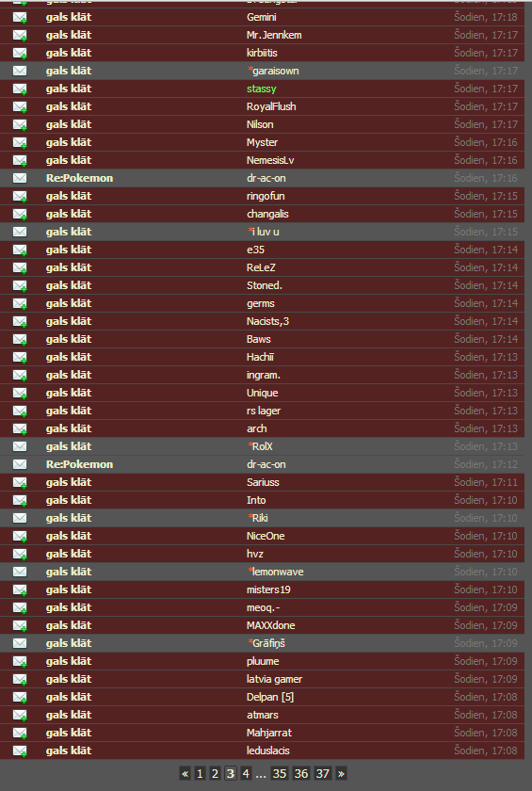Click envelope icon beside Grāfiņš message
532x791 pixels.
coord(20,643)
